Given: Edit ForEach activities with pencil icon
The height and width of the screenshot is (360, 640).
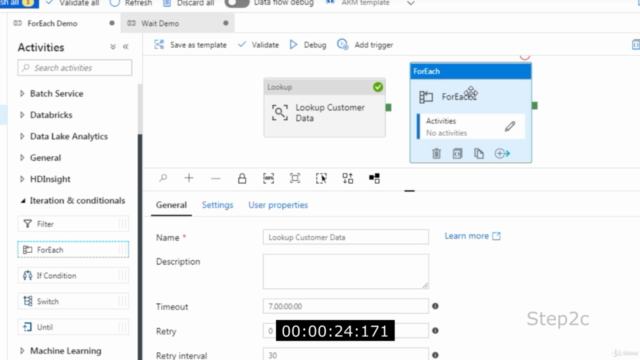Looking at the screenshot, I should click(510, 127).
